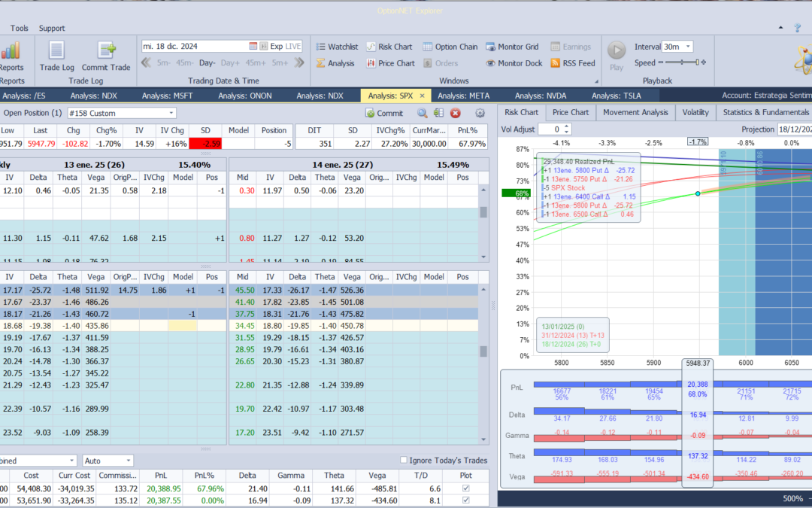Open Price Chart from Windows ribbon group
812x508 pixels.
click(x=390, y=63)
